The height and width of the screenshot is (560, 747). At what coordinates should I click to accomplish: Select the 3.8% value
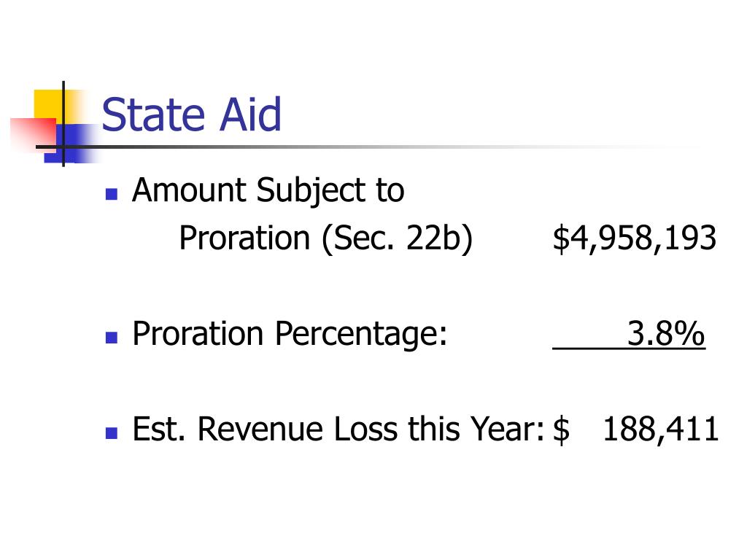point(666,333)
